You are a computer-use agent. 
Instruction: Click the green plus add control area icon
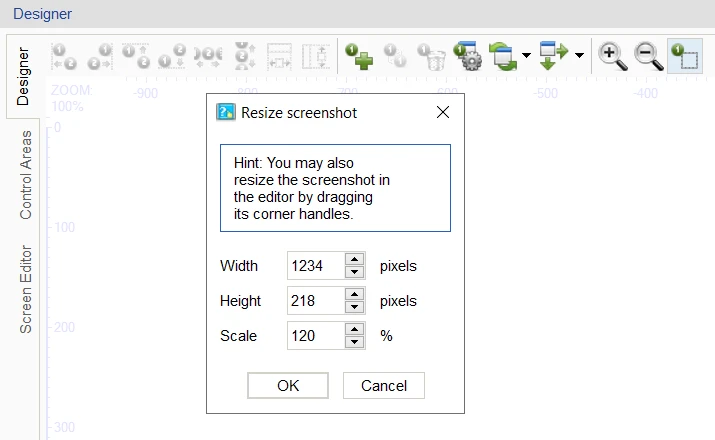[359, 56]
